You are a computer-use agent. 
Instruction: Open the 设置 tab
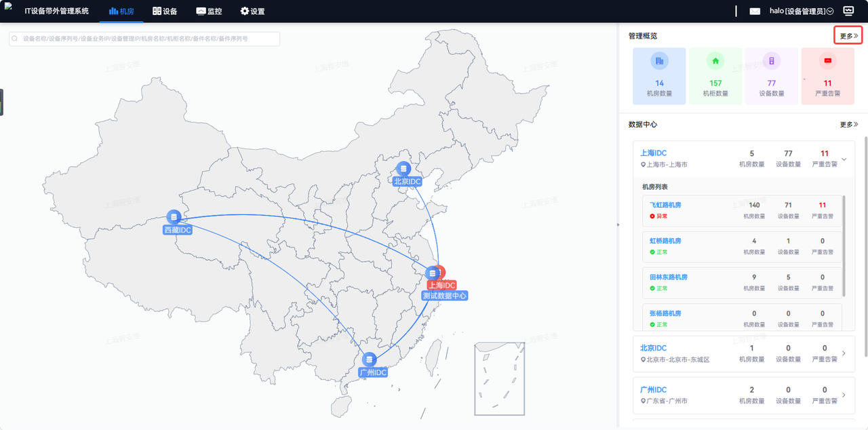[x=252, y=12]
